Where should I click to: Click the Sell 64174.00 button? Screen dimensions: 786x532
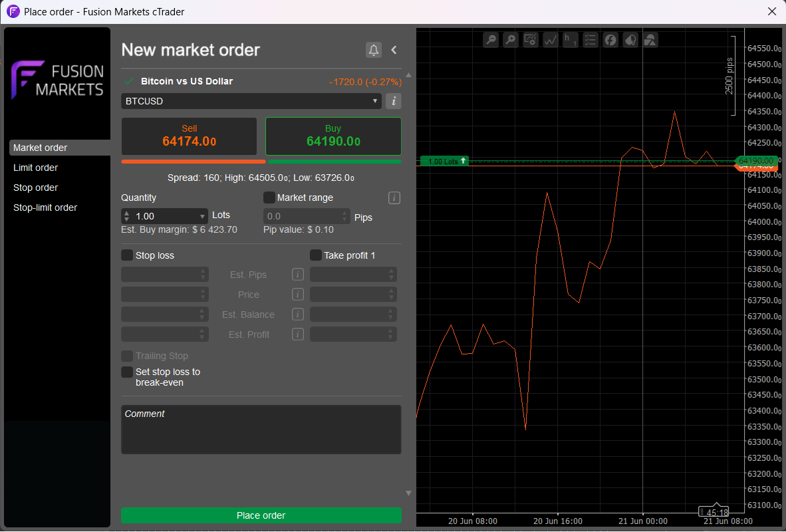pyautogui.click(x=189, y=136)
